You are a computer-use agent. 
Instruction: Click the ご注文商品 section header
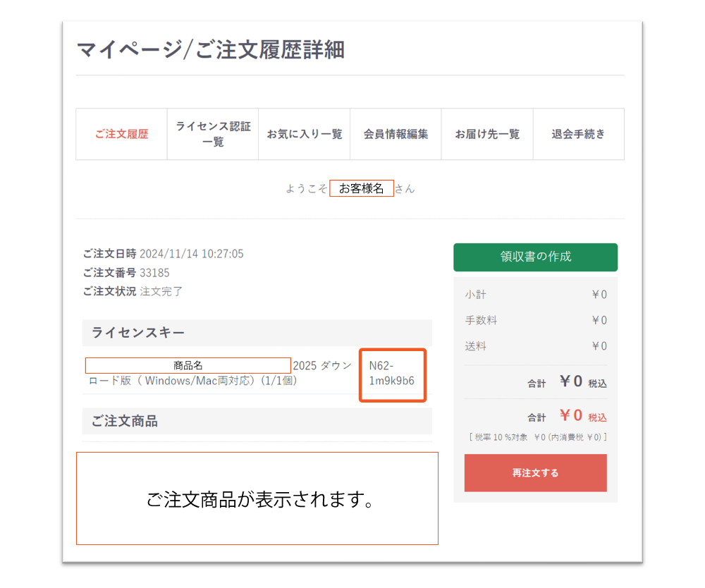pyautogui.click(x=257, y=421)
